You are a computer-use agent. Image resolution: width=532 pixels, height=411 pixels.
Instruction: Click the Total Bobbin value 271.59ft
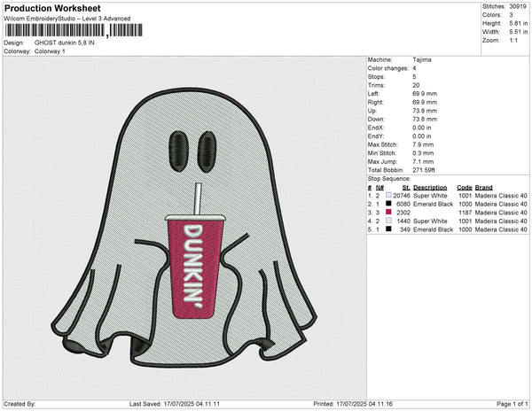coord(424,170)
